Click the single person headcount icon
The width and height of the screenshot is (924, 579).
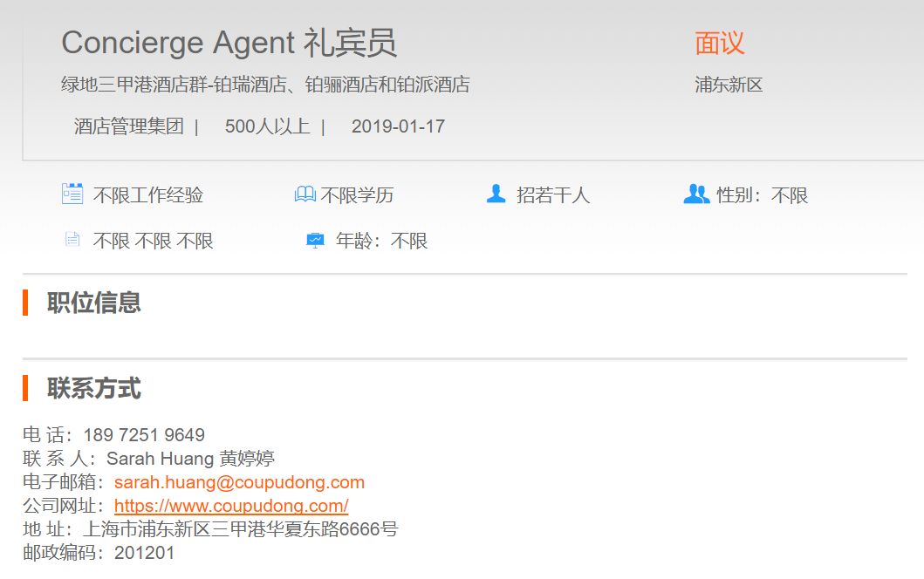(496, 194)
